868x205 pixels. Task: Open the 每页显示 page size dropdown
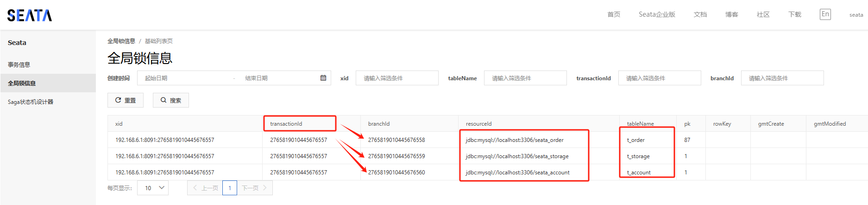[x=153, y=188]
